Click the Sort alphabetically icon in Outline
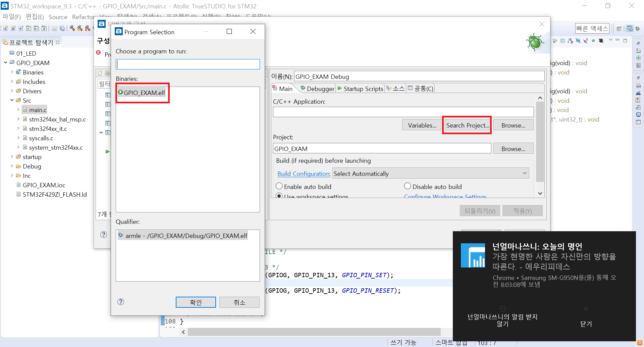 [x=570, y=41]
